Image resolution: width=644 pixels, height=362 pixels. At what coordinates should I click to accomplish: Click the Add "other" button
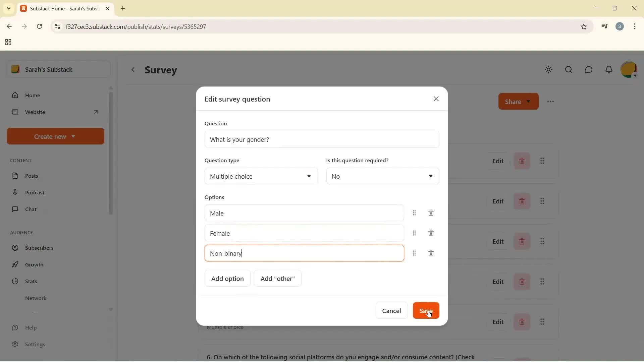click(277, 278)
